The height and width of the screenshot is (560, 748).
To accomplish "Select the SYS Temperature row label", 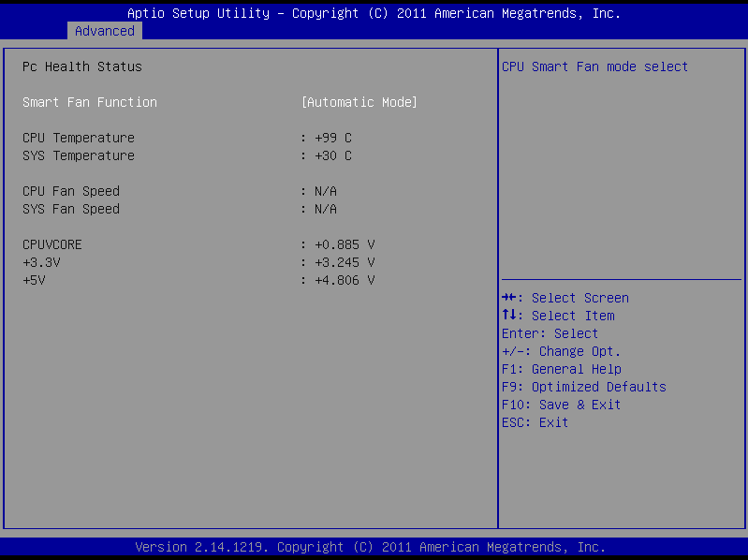I will (x=79, y=155).
